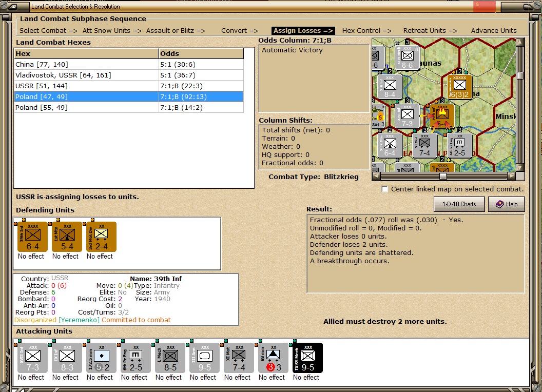Click the Hex column header
The width and height of the screenshot is (542, 392).
click(86, 53)
